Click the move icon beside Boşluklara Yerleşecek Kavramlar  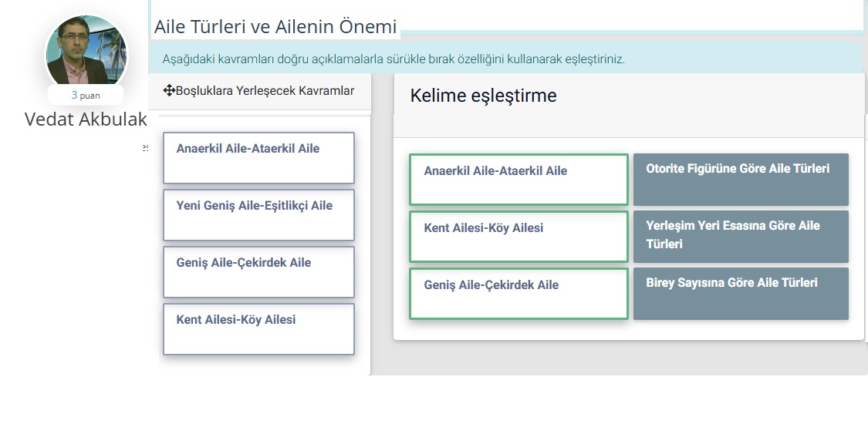169,91
